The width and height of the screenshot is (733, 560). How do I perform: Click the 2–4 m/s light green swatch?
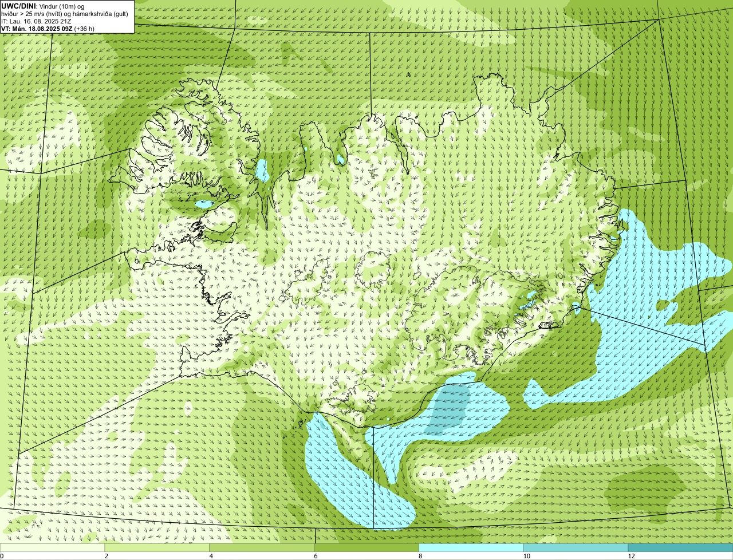[x=157, y=547]
